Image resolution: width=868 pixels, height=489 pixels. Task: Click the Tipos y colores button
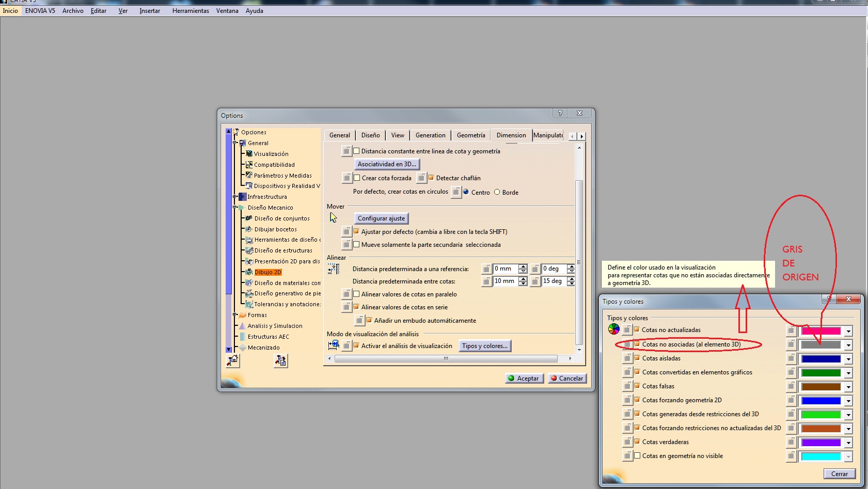click(x=485, y=345)
